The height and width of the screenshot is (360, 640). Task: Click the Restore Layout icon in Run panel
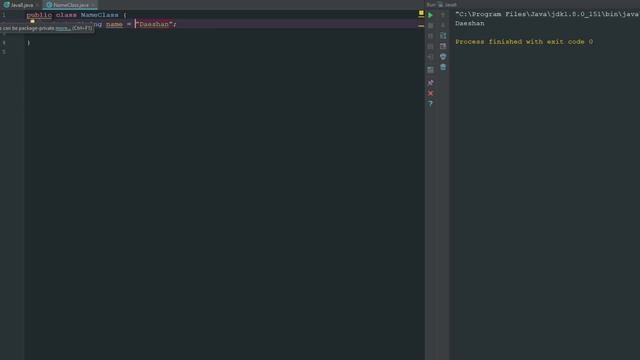coord(430,70)
